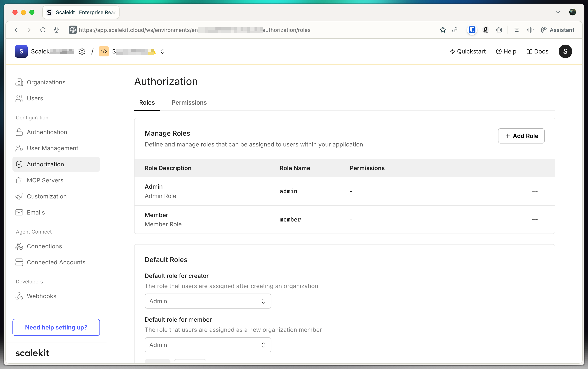Open user profile avatar S

pyautogui.click(x=565, y=52)
